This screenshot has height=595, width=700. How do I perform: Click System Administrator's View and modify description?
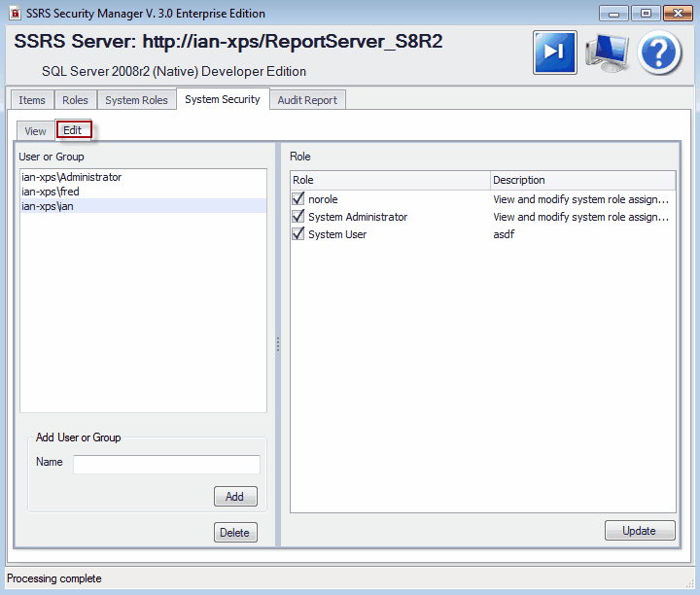tap(580, 217)
